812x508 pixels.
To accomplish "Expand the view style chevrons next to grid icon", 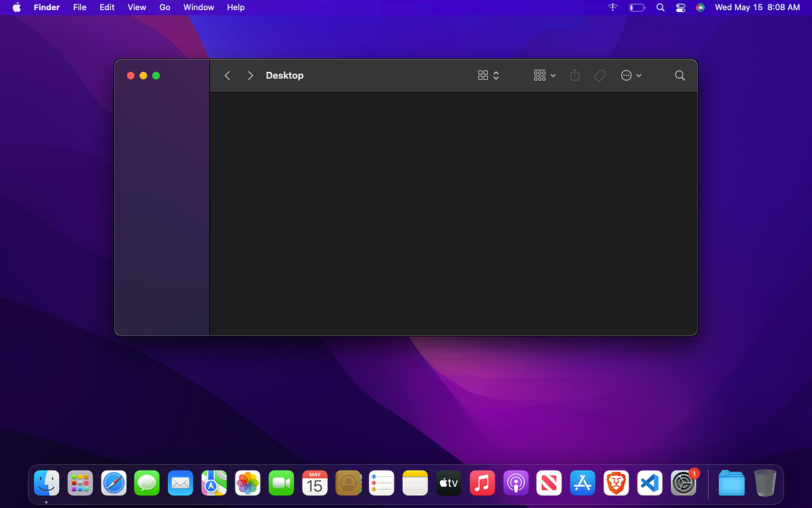I will 496,75.
